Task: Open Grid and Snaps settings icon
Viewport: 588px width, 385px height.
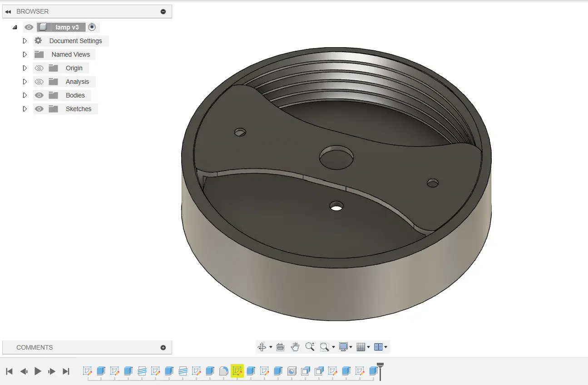Action: pyautogui.click(x=361, y=347)
